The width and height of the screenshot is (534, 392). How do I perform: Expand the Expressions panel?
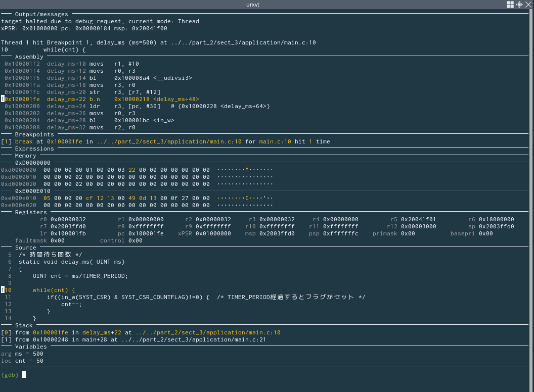tap(33, 149)
